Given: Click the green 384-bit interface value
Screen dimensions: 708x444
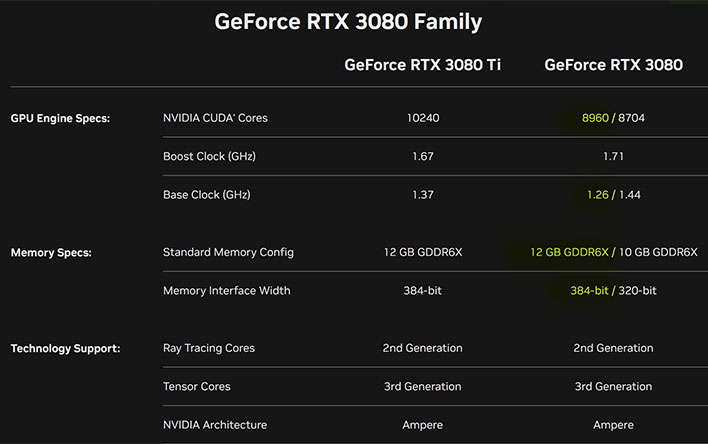Looking at the screenshot, I should (x=589, y=290).
